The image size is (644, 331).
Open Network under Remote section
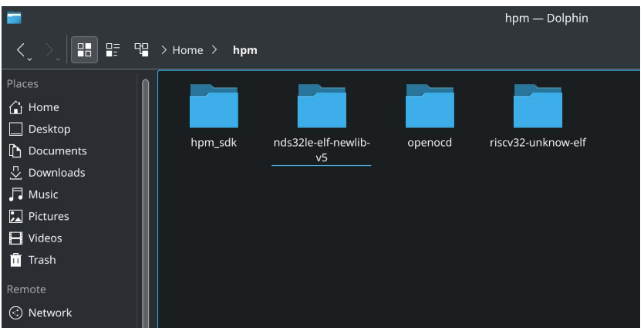(x=49, y=312)
